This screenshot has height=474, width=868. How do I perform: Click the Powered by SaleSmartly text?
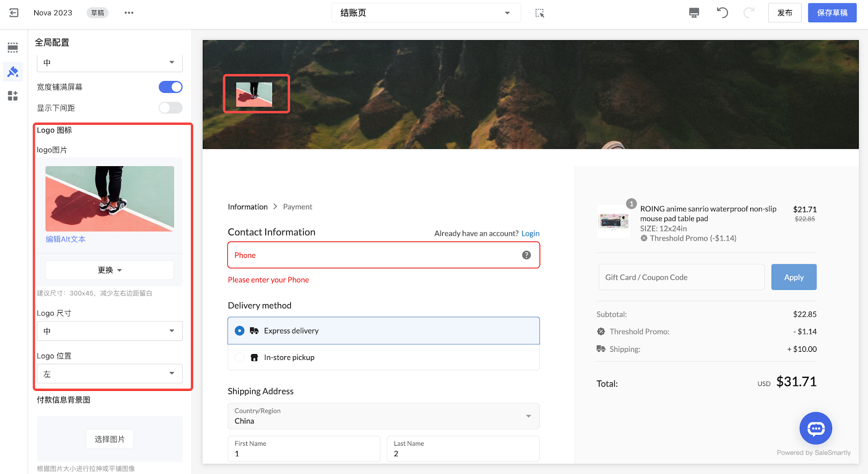point(814,453)
